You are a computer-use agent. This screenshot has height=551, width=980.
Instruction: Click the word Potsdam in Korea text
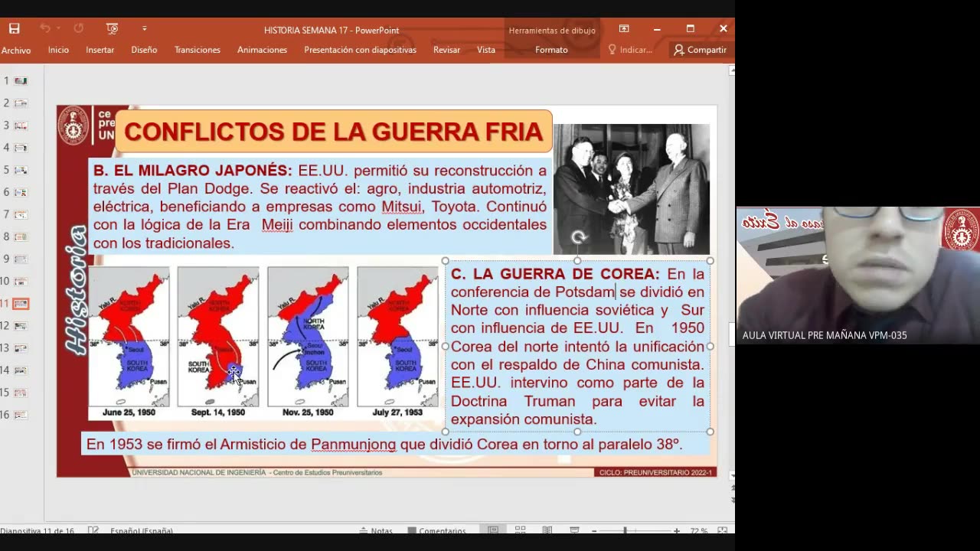click(x=585, y=292)
